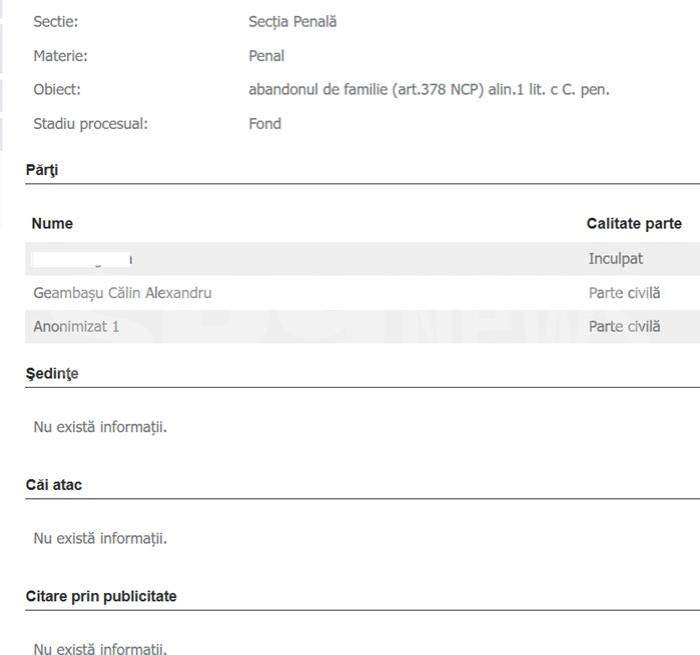This screenshot has height=655, width=700.
Task: Click the Părți section heading
Action: coord(42,170)
